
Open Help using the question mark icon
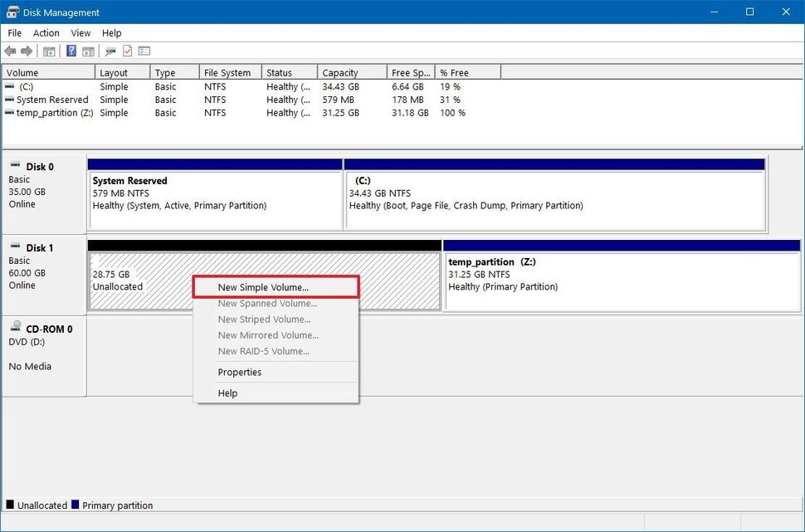coord(71,51)
